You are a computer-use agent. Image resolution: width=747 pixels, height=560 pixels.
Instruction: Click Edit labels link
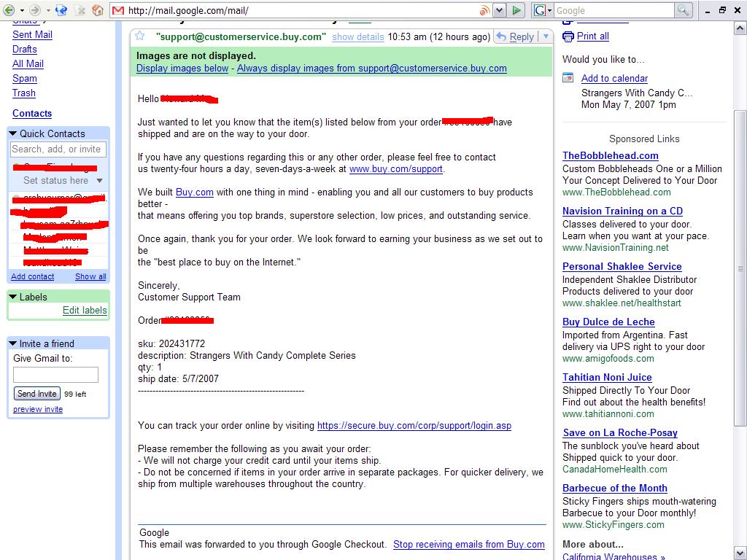coord(85,311)
